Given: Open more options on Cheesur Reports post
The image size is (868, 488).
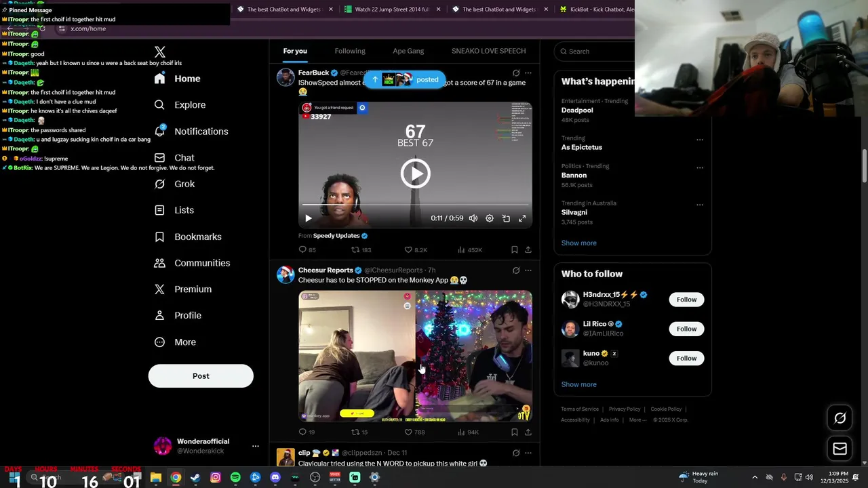Looking at the screenshot, I should tap(528, 270).
